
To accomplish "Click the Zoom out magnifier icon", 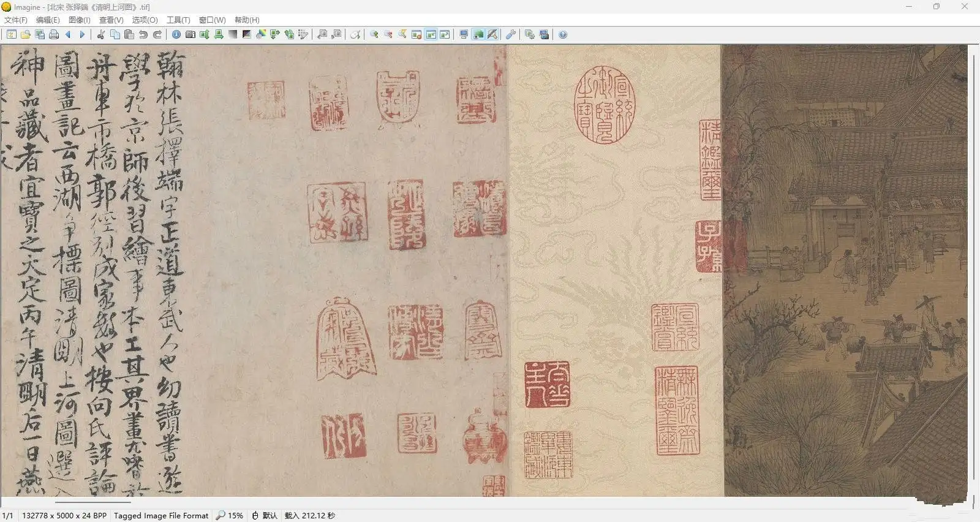I will click(388, 34).
